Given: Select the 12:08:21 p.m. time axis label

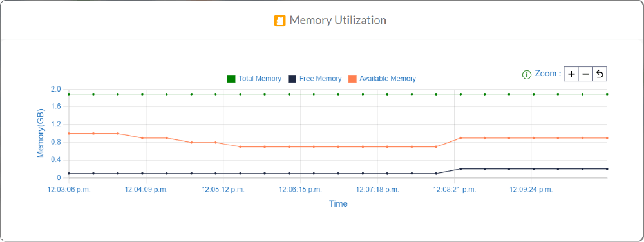Looking at the screenshot, I should click(x=454, y=190).
